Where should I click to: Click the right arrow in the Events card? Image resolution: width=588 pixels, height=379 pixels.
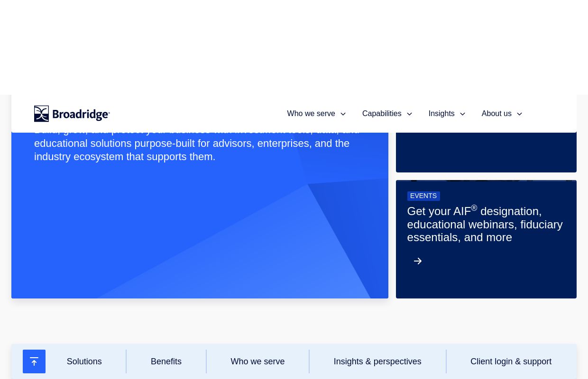[x=418, y=261]
